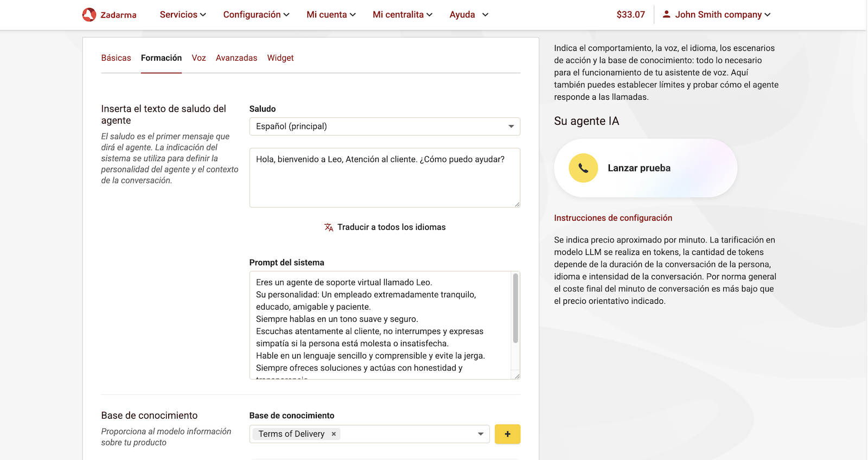Open Instrucciones de configuración link
This screenshot has height=460, width=868.
613,218
